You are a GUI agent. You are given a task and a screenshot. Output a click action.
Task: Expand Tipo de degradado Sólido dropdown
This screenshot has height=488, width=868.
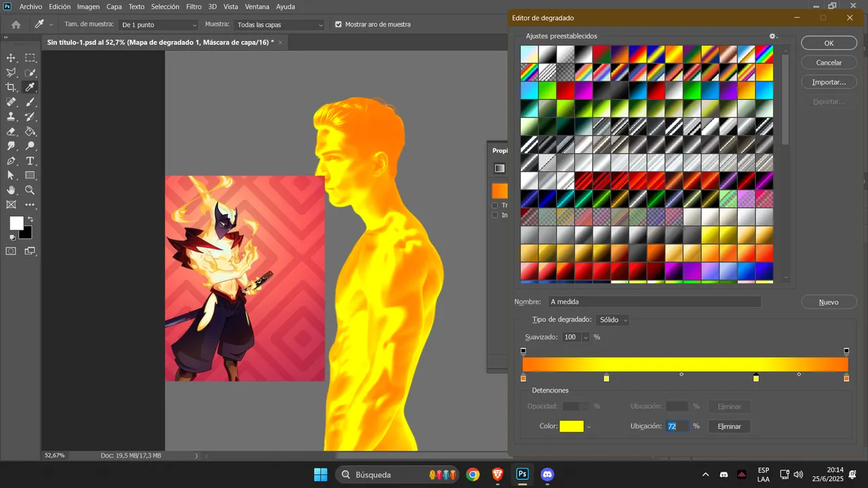coord(613,320)
